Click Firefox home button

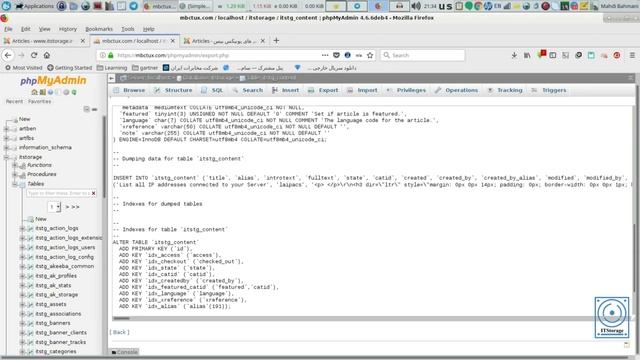tap(47, 55)
